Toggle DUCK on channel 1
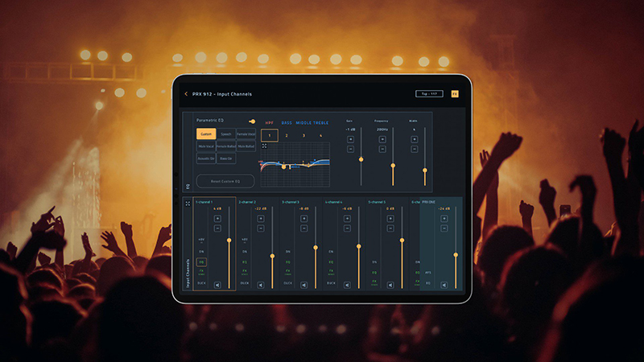The image size is (644, 362). pos(201,283)
